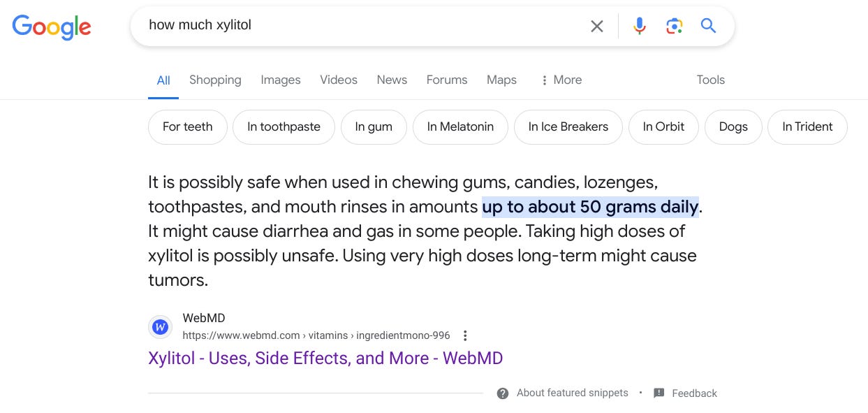The width and height of the screenshot is (868, 413).
Task: Open the Tools options
Action: click(710, 80)
